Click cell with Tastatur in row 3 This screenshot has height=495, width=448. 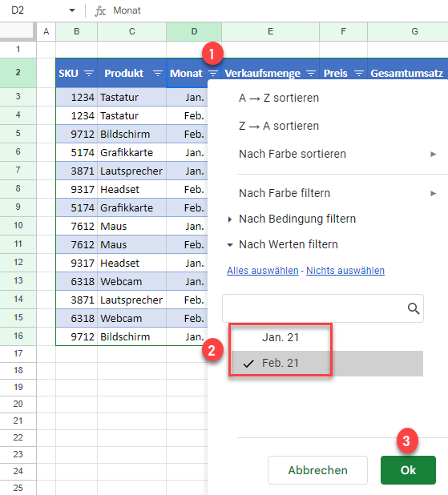[x=131, y=97]
